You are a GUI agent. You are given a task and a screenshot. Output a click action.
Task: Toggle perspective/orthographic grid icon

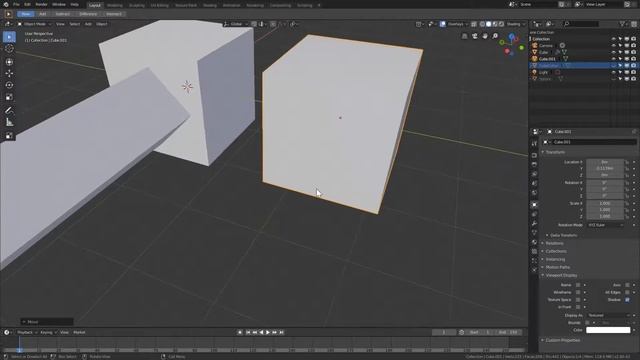[x=464, y=36]
